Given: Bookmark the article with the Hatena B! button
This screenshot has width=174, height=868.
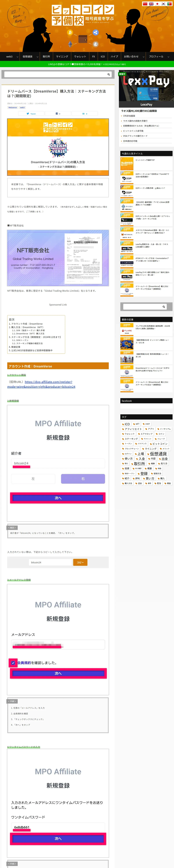Looking at the screenshot, I should [85, 114].
